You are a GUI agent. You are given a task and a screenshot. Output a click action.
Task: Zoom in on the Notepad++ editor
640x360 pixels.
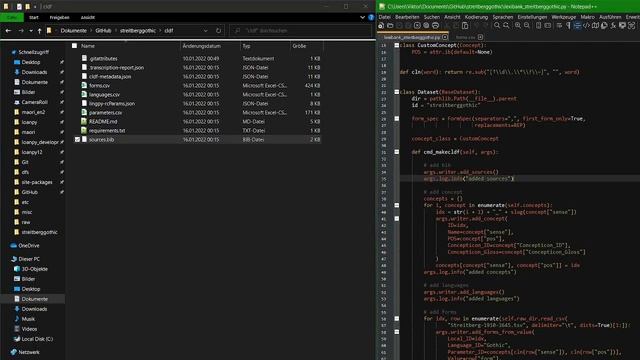coord(518,25)
